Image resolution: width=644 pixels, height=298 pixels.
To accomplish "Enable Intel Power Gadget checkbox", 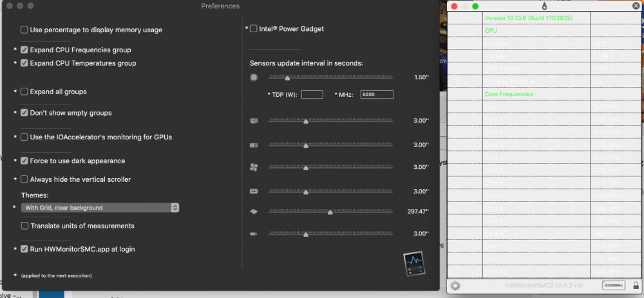I will tap(253, 28).
